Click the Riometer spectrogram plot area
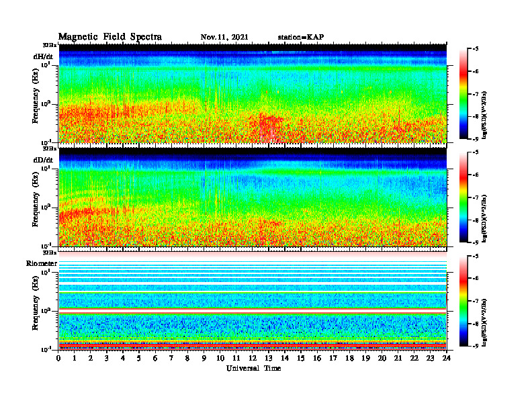532x411 pixels. tap(253, 301)
